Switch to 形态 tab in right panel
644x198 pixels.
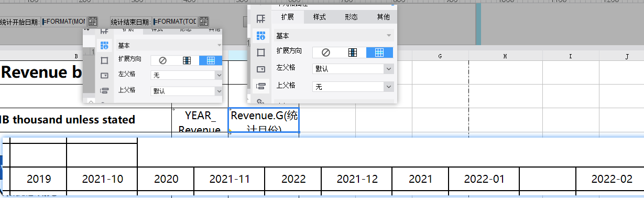pyautogui.click(x=351, y=17)
